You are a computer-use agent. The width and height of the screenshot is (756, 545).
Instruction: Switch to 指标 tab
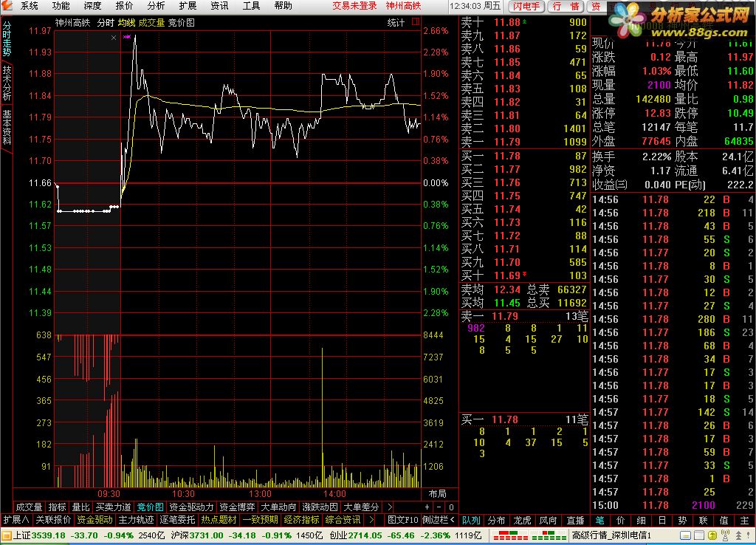[58, 507]
